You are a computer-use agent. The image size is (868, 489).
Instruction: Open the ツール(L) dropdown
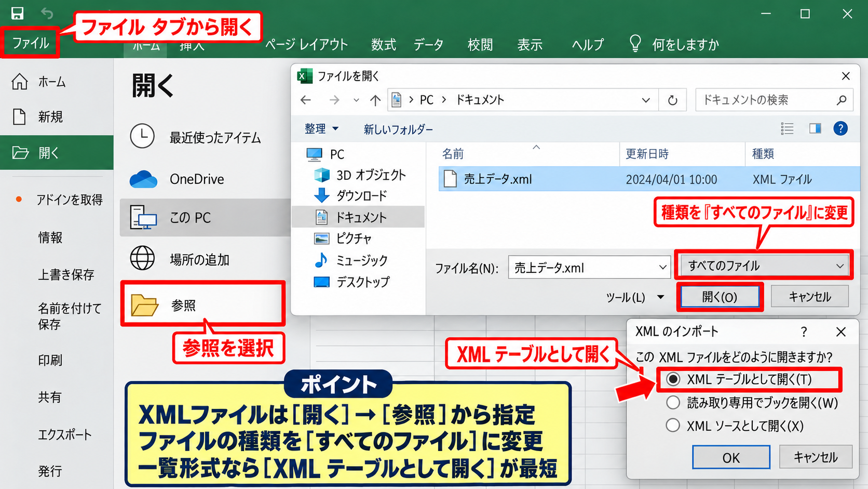click(x=635, y=297)
